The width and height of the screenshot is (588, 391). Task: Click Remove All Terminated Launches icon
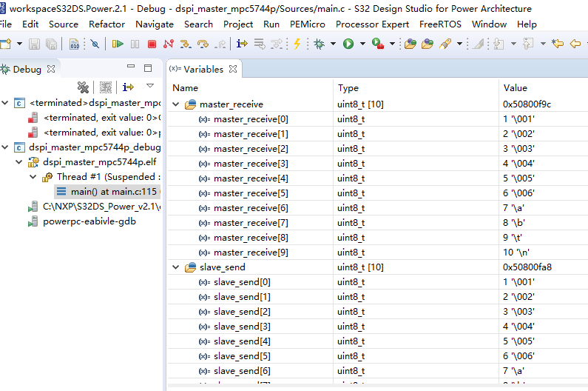tap(84, 87)
